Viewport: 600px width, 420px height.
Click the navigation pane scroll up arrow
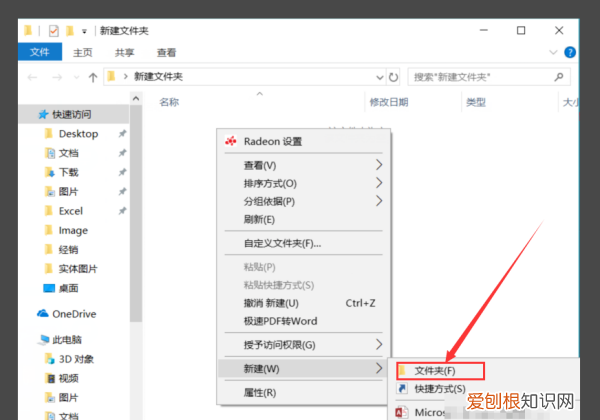tap(136, 98)
